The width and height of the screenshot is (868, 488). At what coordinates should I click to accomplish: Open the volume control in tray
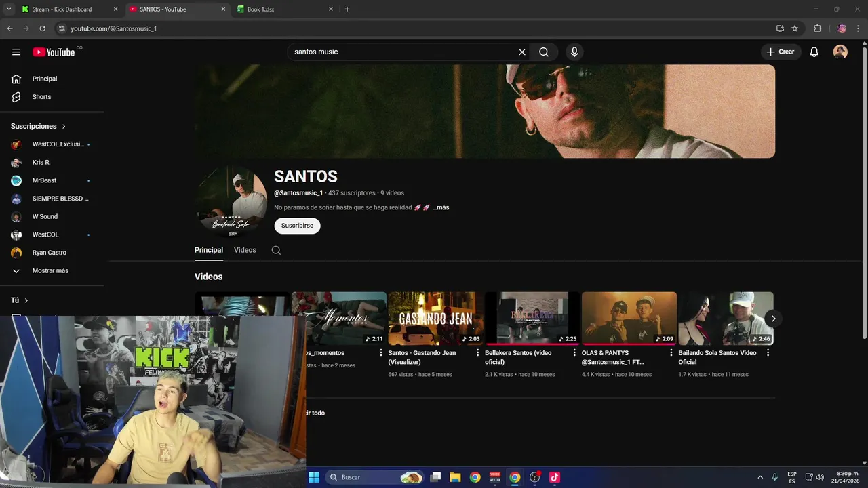(x=821, y=477)
